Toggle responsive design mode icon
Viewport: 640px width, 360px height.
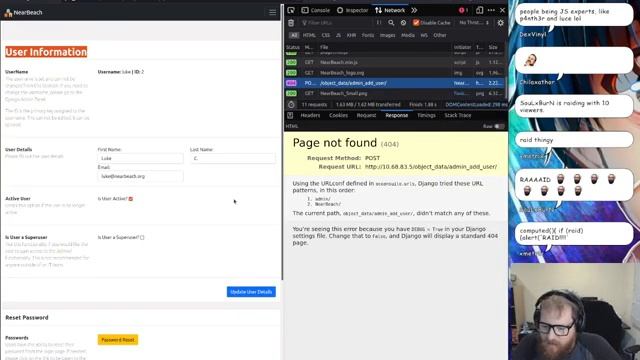(480, 10)
